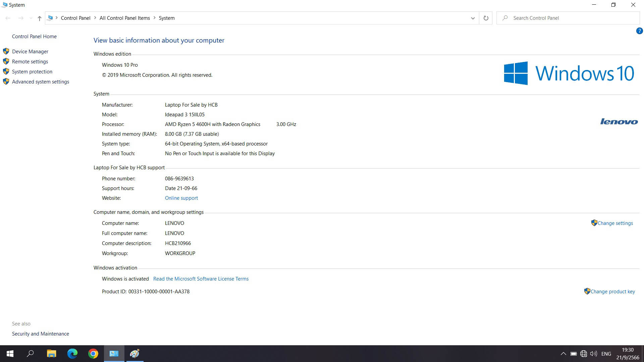Click the System window title icon
The height and width of the screenshot is (362, 644).
[4, 5]
